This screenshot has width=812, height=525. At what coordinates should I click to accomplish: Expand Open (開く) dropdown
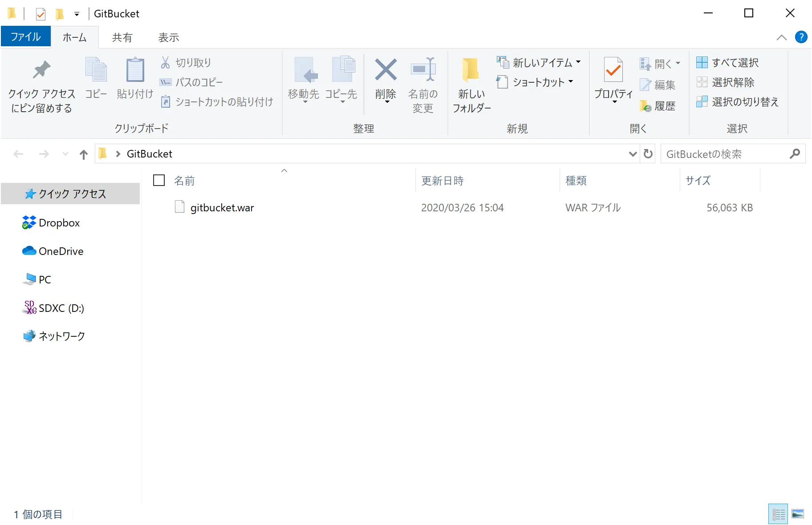(678, 64)
